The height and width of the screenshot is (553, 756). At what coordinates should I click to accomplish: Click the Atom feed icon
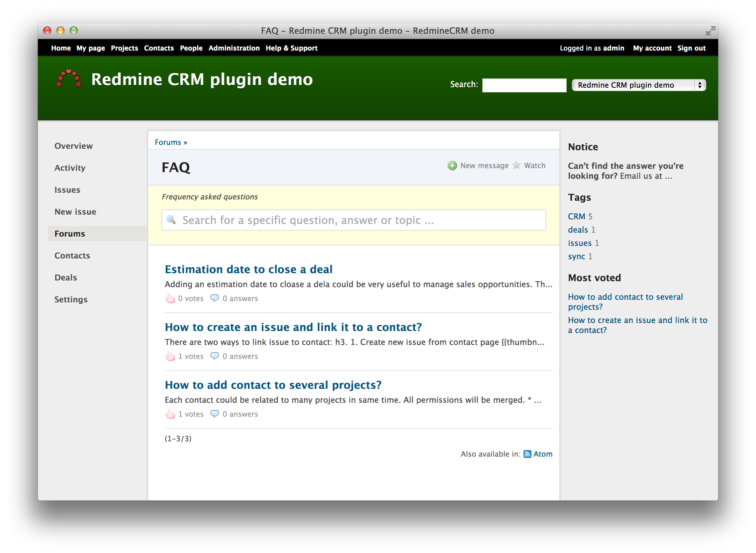[x=527, y=454]
